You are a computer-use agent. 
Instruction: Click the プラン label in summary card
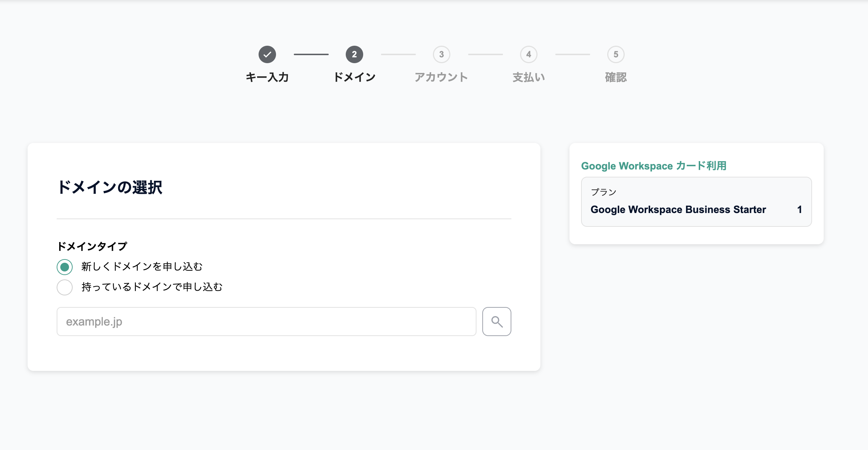click(604, 192)
